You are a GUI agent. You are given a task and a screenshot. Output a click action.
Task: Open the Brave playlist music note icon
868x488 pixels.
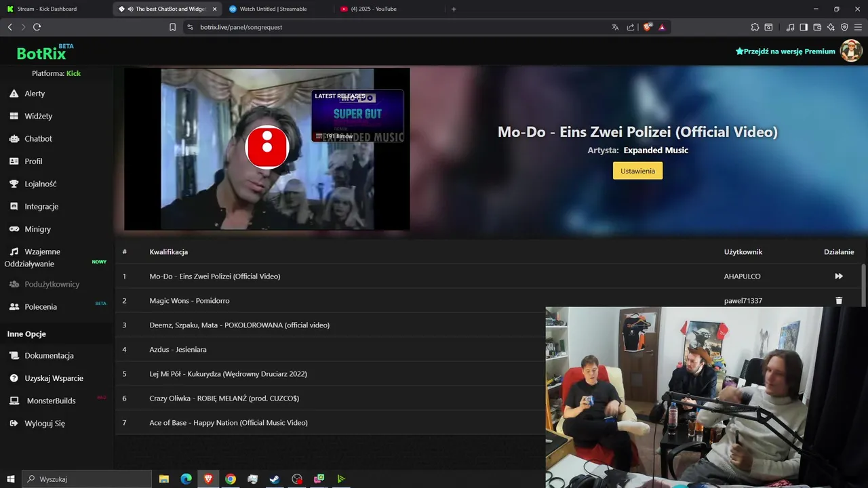[x=790, y=27]
